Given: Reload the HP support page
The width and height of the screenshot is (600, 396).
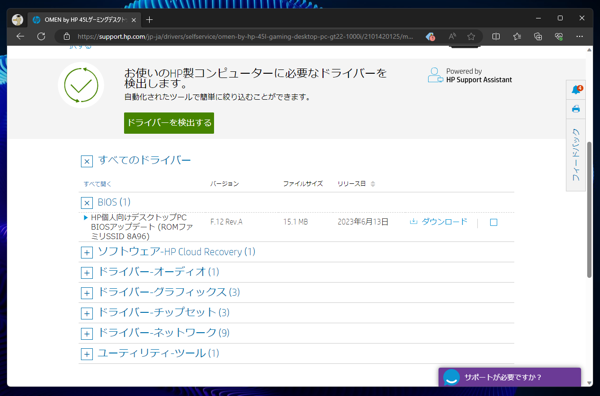Looking at the screenshot, I should point(41,36).
